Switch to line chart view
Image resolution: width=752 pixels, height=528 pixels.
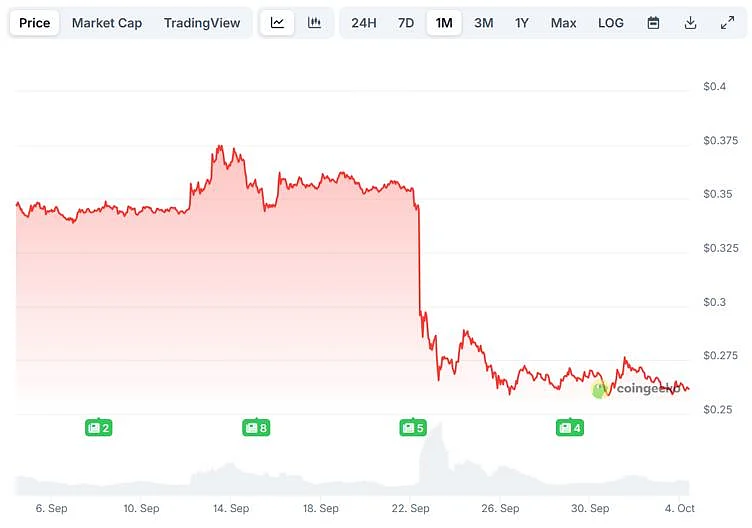tap(277, 23)
